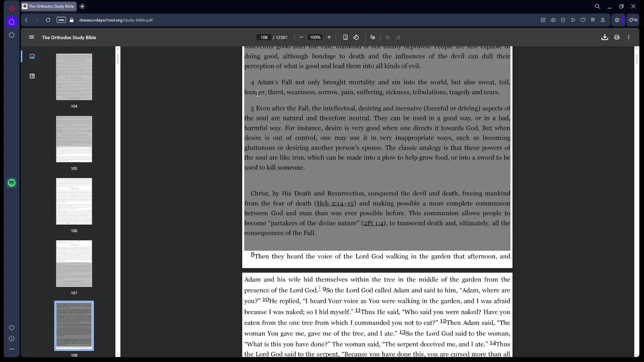Image resolution: width=644 pixels, height=362 pixels.
Task: Follow the 2Pt 1:4 reference link
Action: click(x=373, y=223)
